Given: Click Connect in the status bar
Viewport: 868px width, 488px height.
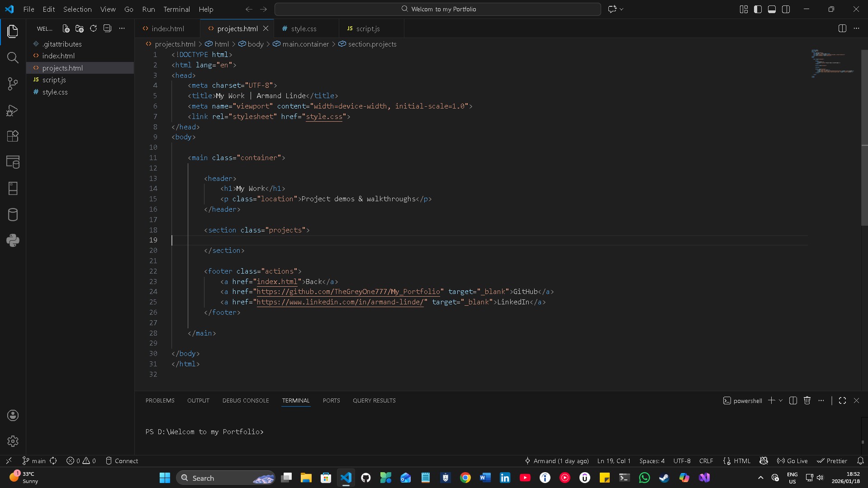Looking at the screenshot, I should click(x=122, y=460).
